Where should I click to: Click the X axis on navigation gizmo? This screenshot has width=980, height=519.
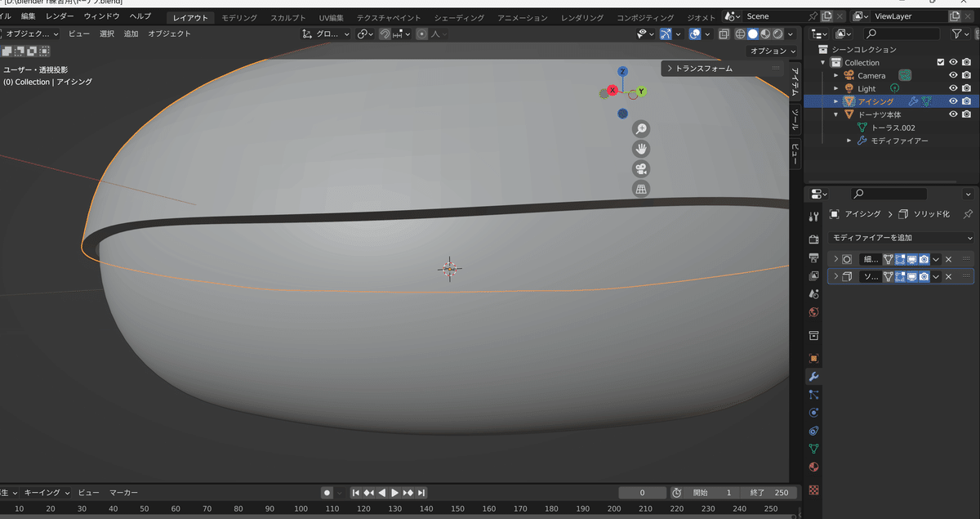click(x=612, y=91)
